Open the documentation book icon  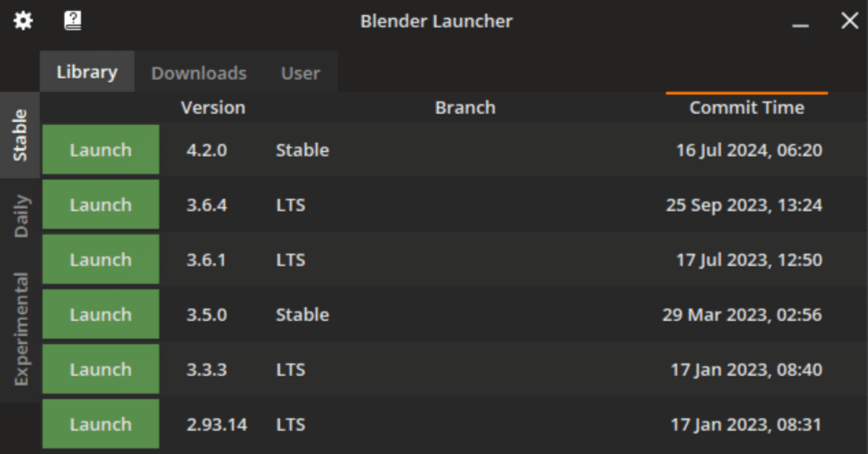(x=72, y=20)
